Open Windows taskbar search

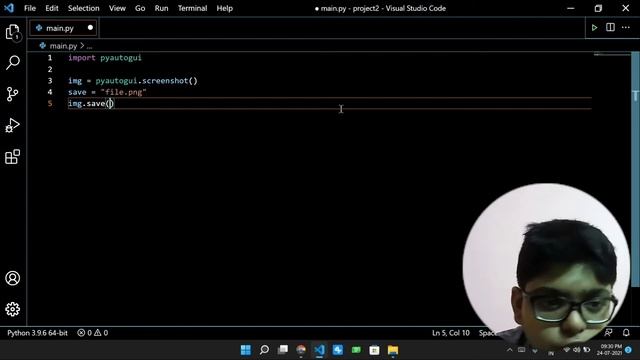[264, 350]
